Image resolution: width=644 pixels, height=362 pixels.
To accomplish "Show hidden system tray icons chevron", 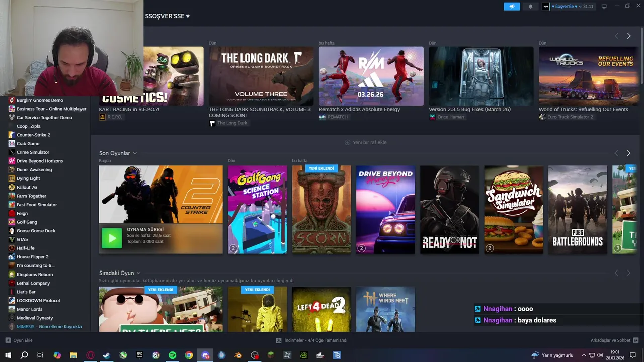I will point(584,355).
